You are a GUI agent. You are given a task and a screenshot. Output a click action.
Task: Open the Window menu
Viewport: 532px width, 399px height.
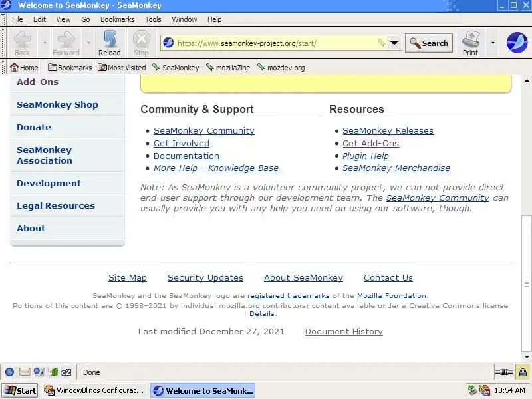tap(184, 19)
